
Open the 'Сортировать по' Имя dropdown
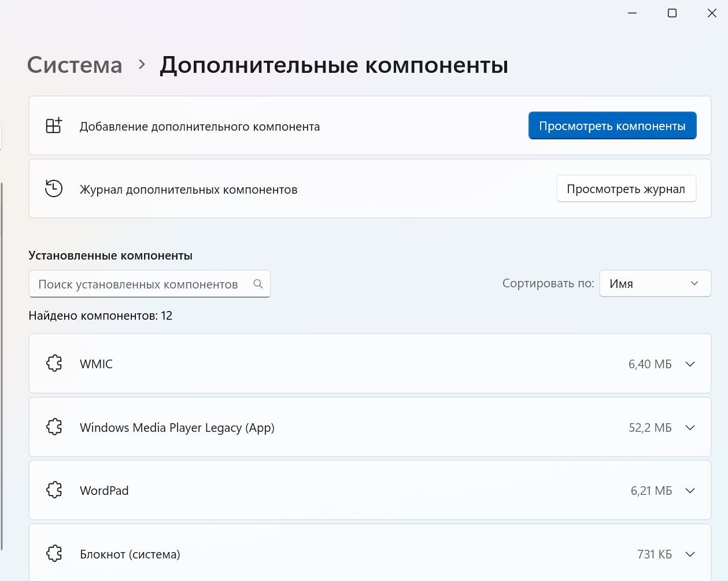pyautogui.click(x=655, y=284)
